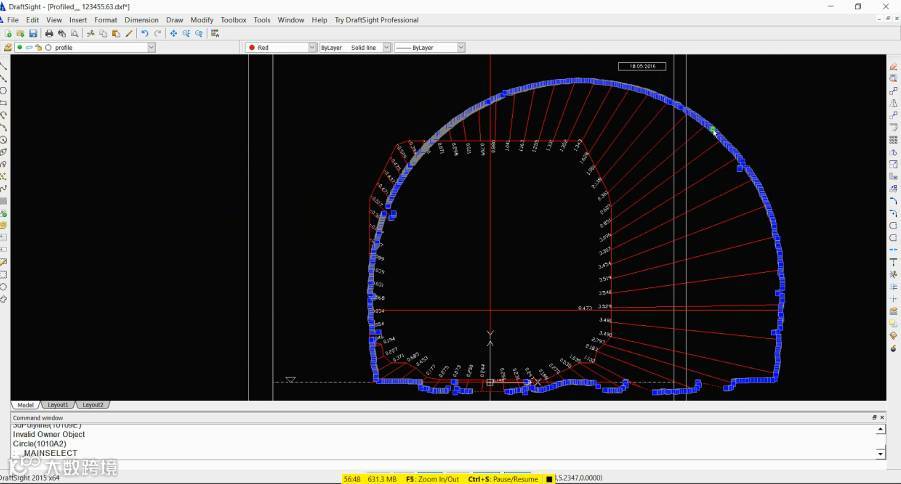Screen dimensions: 901x484
Task: Switch to the Layout1 tab
Action: point(58,405)
